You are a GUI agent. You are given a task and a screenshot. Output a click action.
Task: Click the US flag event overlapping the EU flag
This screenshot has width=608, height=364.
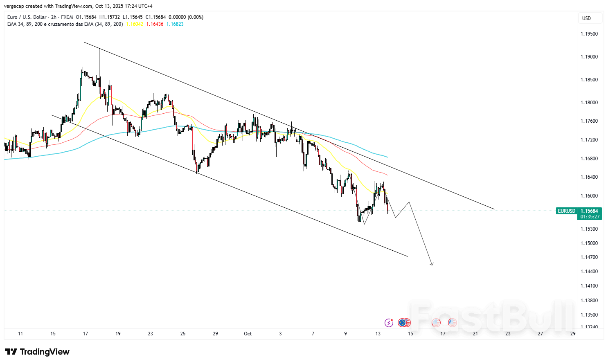click(407, 323)
